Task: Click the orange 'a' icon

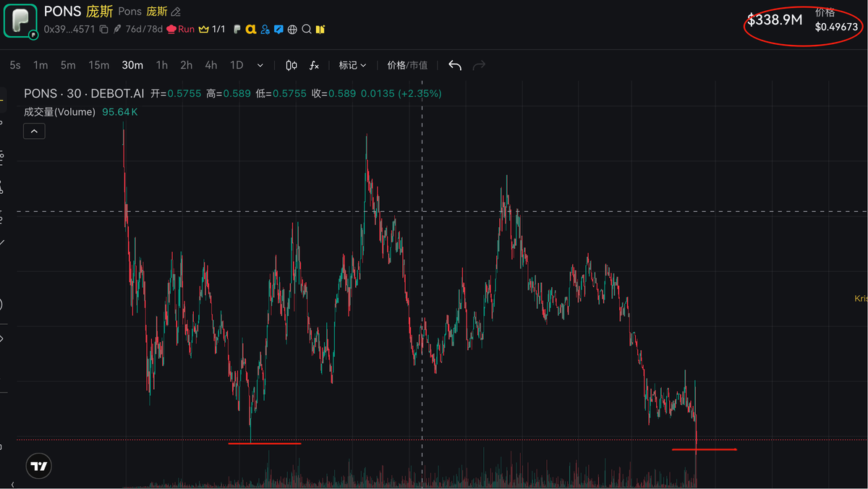Action: 251,30
